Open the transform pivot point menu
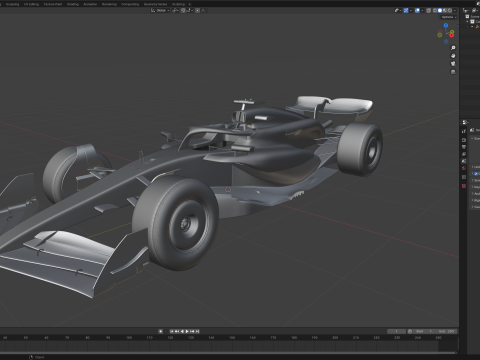The height and width of the screenshot is (360, 480). point(176,10)
